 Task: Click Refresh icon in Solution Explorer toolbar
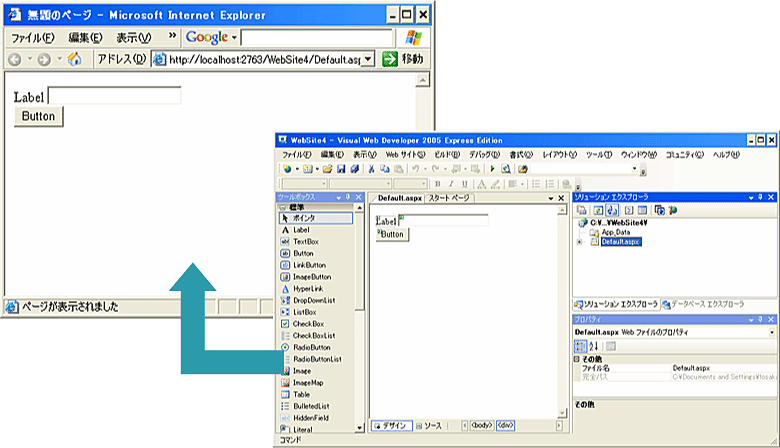click(598, 210)
